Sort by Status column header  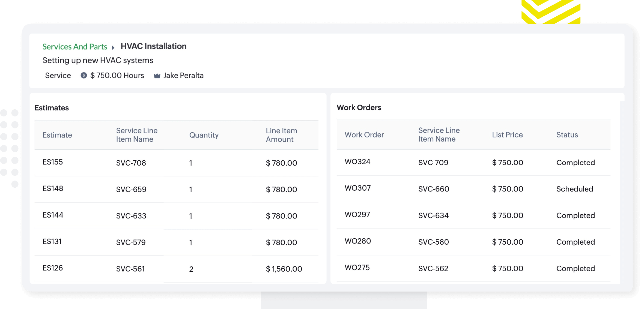click(567, 135)
